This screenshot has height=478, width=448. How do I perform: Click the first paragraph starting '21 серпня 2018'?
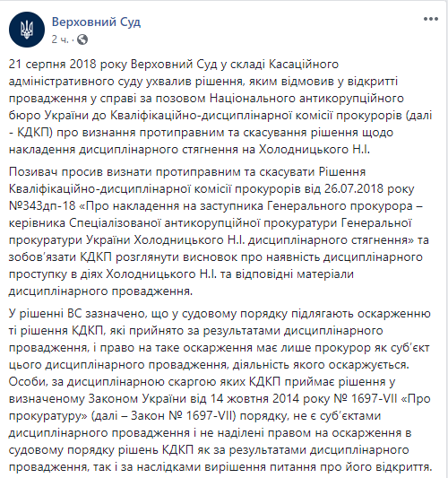coord(220,107)
